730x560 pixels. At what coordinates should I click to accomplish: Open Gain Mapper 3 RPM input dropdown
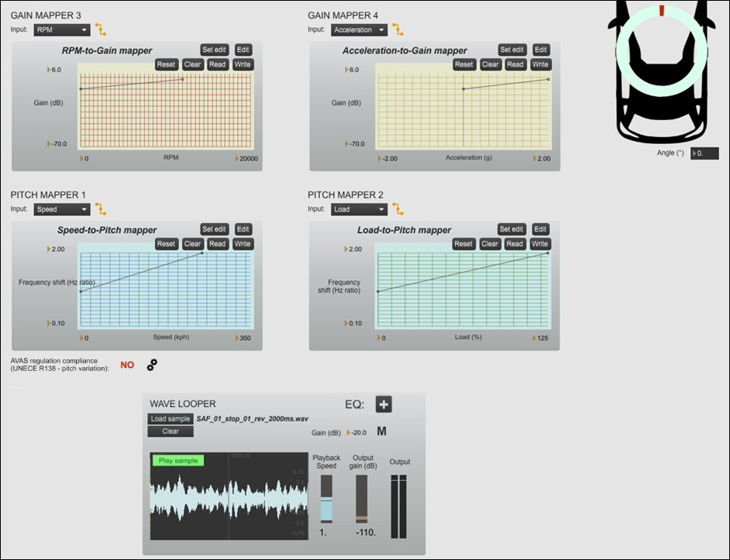[62, 29]
